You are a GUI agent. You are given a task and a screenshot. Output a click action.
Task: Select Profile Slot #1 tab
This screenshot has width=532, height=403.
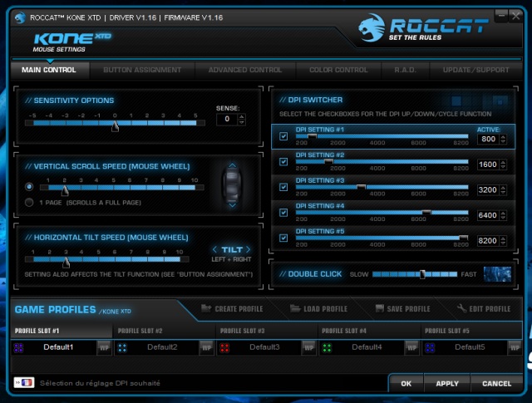61,331
